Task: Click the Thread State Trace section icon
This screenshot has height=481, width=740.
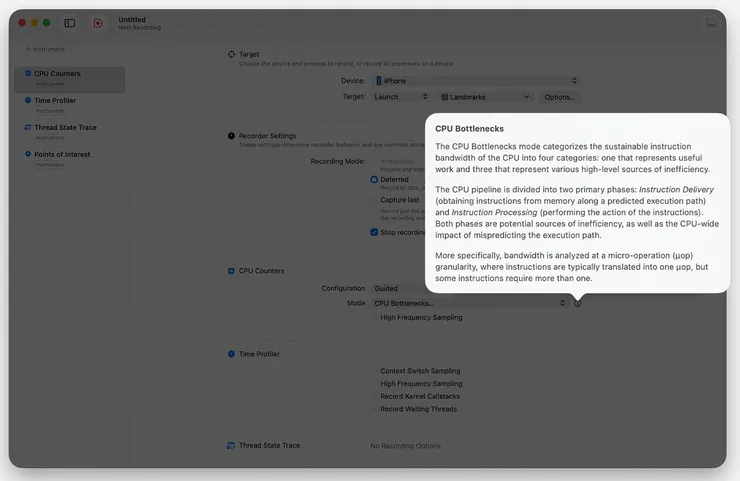Action: click(x=231, y=445)
